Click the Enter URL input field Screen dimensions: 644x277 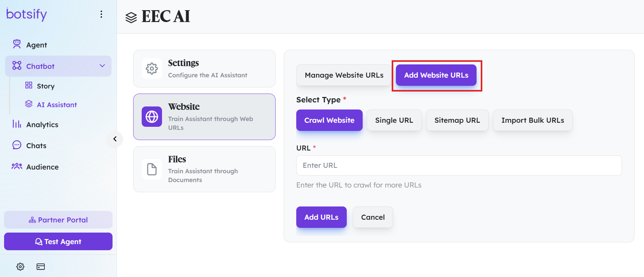point(459,165)
